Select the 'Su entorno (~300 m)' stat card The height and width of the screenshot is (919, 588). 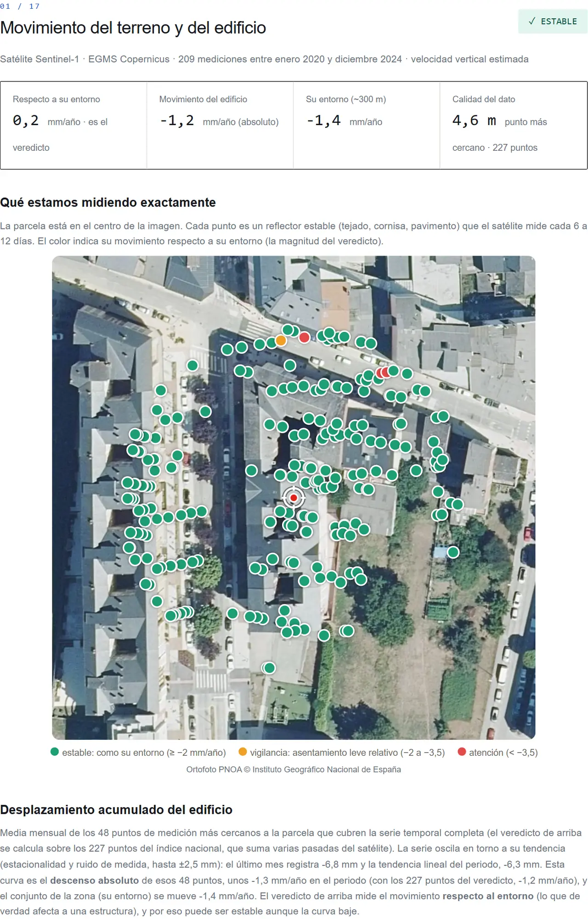[x=367, y=126]
